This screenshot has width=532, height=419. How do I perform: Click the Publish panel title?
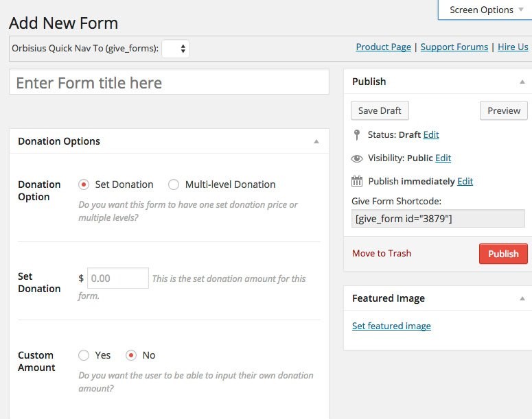point(369,82)
